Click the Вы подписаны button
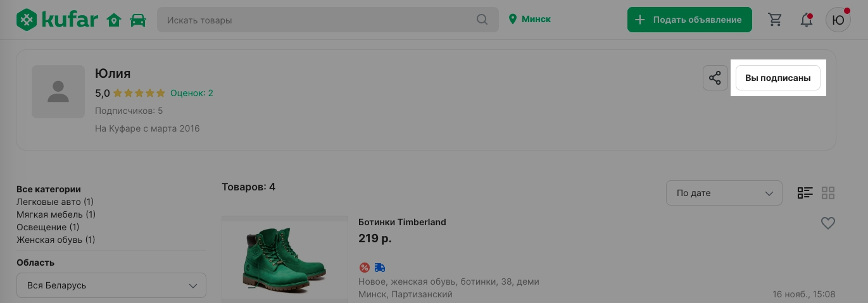 [x=777, y=78]
